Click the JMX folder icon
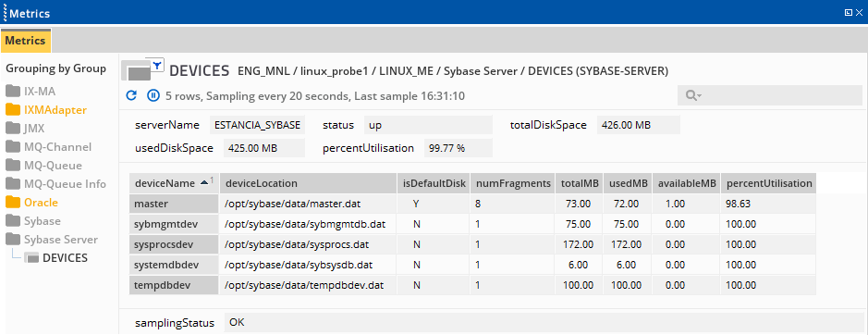 click(13, 128)
